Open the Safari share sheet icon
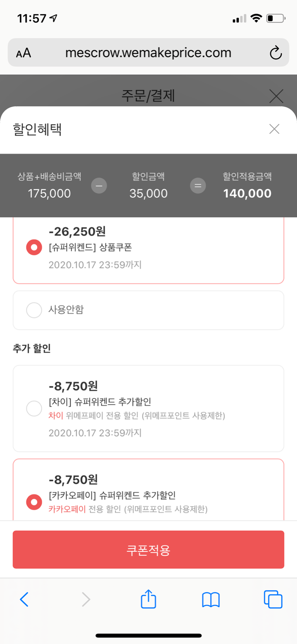297x644 pixels. pyautogui.click(x=148, y=599)
